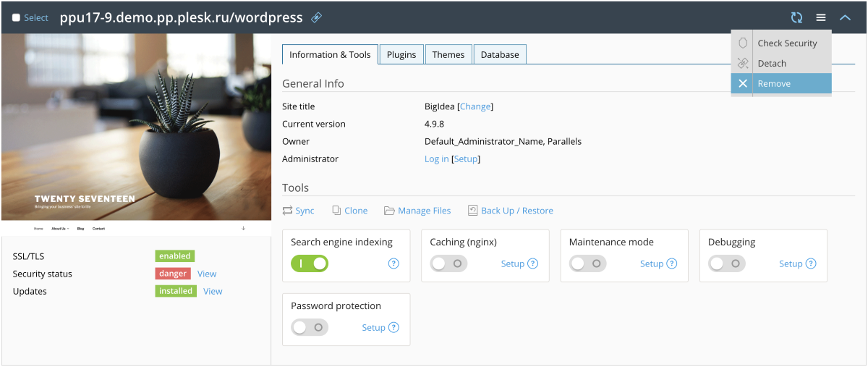
Task: Tick the Select checkbox for this site
Action: 17,18
